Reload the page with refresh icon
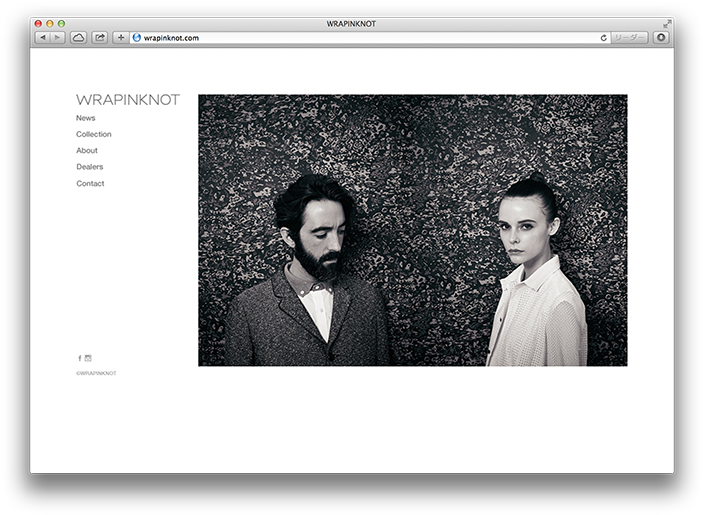The width and height of the screenshot is (703, 515). [603, 38]
